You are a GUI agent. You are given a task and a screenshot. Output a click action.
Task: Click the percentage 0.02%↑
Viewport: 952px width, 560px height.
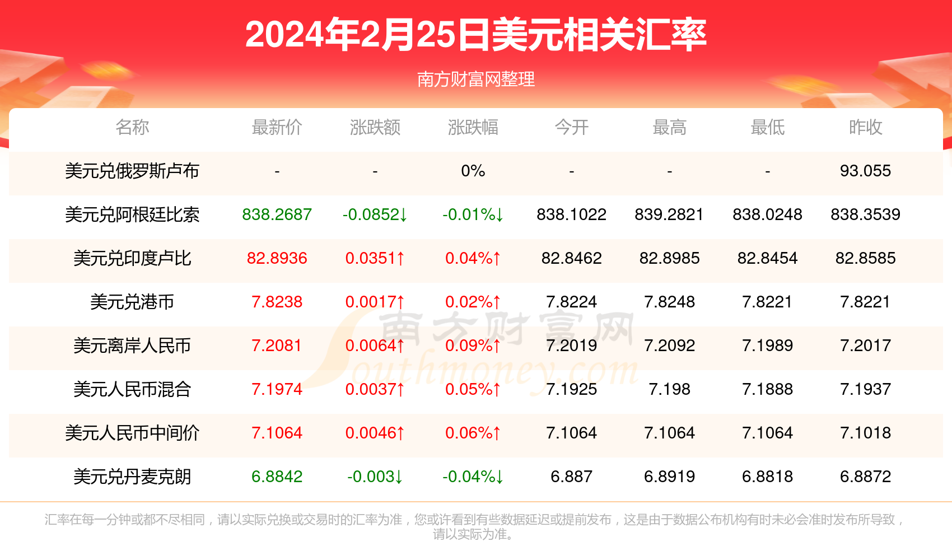point(473,302)
